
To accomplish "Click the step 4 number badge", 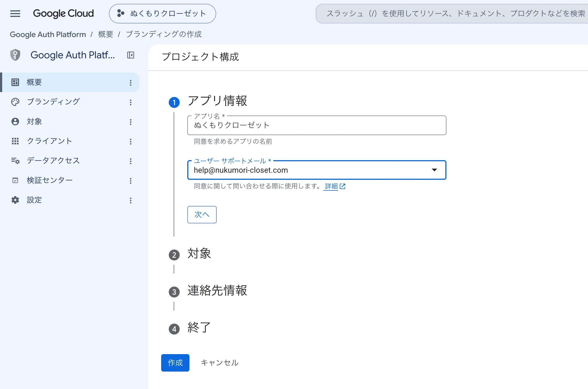I will pyautogui.click(x=174, y=329).
